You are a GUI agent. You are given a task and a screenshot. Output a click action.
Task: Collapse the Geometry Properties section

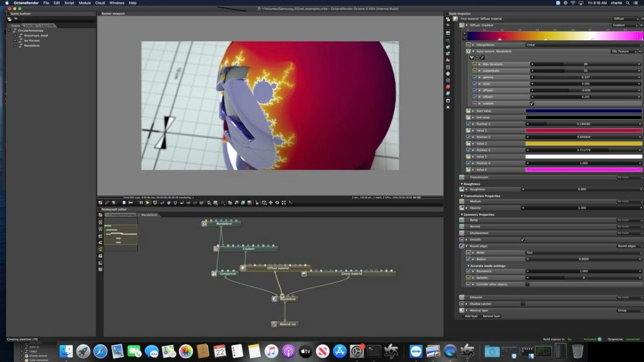462,215
